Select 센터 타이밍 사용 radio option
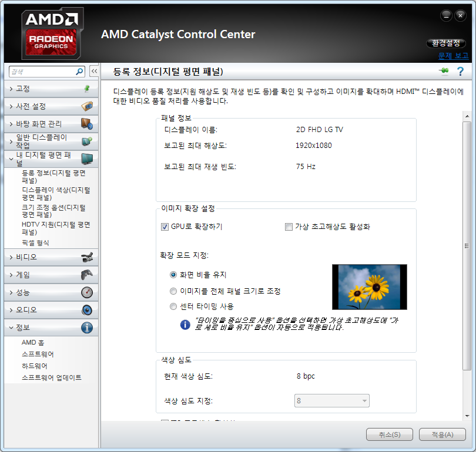Screen dimensions: 476x452 point(173,306)
